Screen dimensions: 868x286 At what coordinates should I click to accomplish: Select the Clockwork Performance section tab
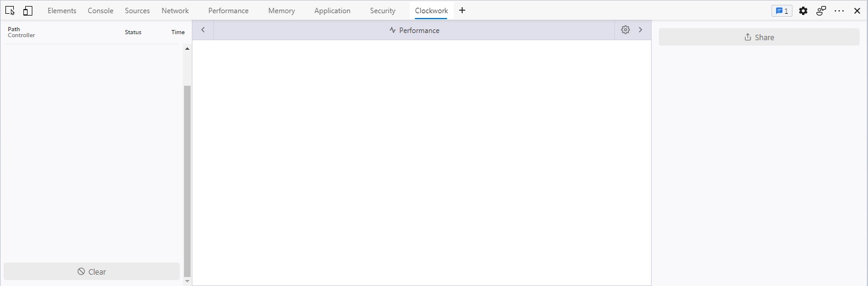(414, 31)
